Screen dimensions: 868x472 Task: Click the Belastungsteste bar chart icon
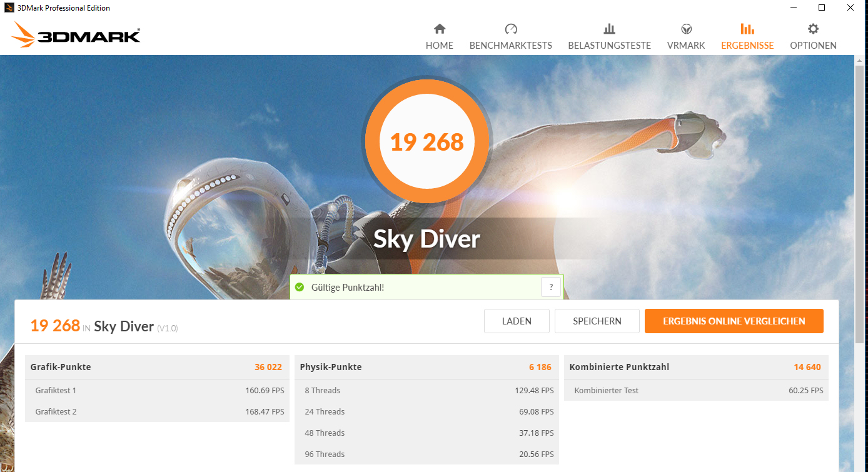[x=610, y=29]
